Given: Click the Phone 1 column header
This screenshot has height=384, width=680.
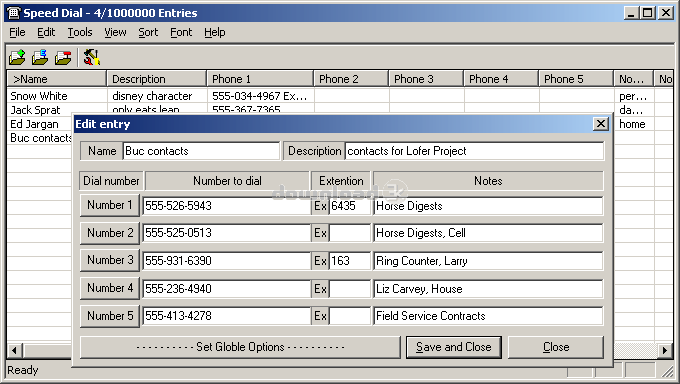Looking at the screenshot, I should tap(260, 79).
